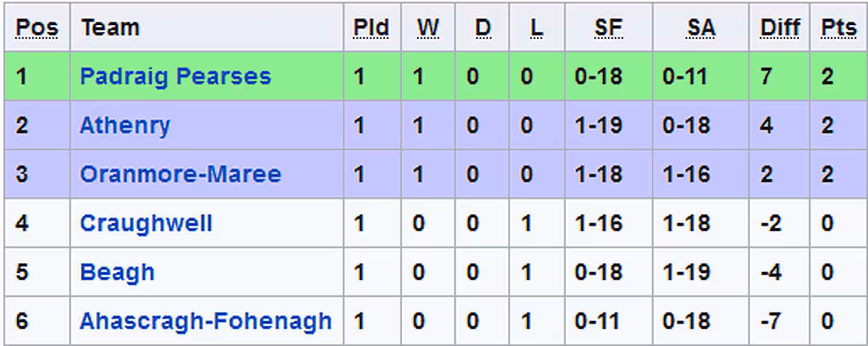Screen dimensions: 868x346
Task: Click the Pld column header abbreviation
Action: pyautogui.click(x=371, y=28)
